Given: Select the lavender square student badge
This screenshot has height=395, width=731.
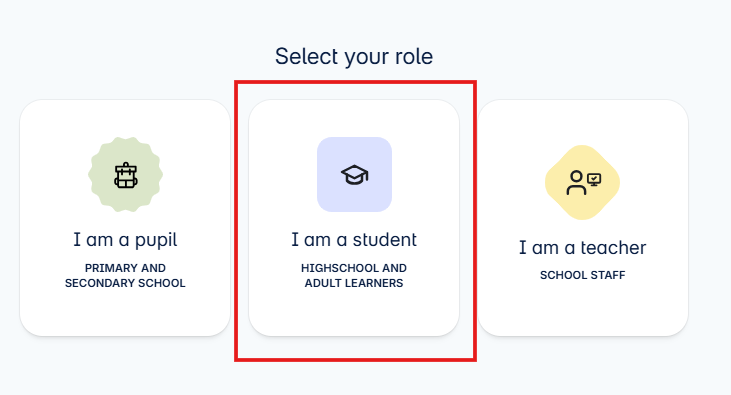Looking at the screenshot, I should [x=354, y=174].
